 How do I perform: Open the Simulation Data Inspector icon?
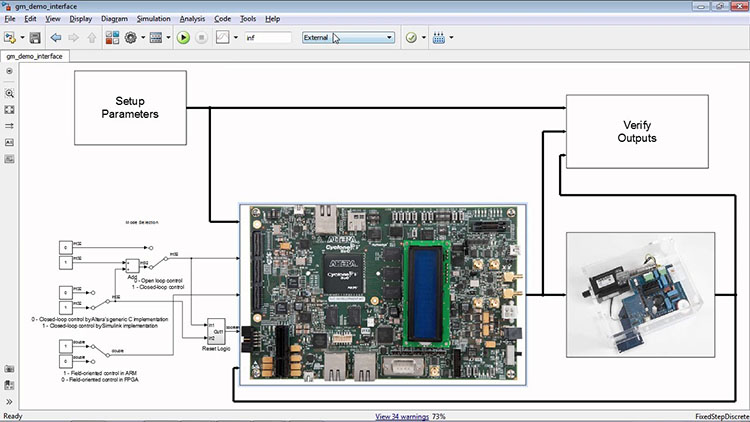[x=222, y=37]
